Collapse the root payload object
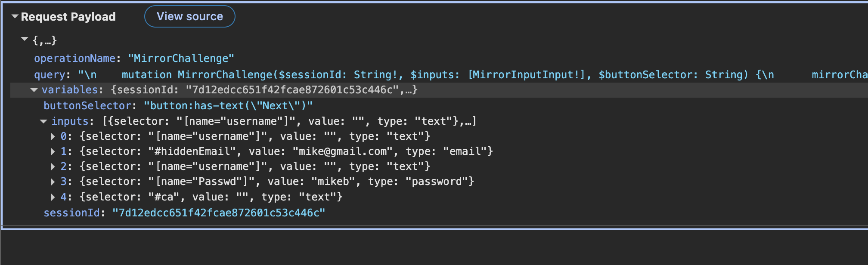This screenshot has width=868, height=265. [25, 39]
